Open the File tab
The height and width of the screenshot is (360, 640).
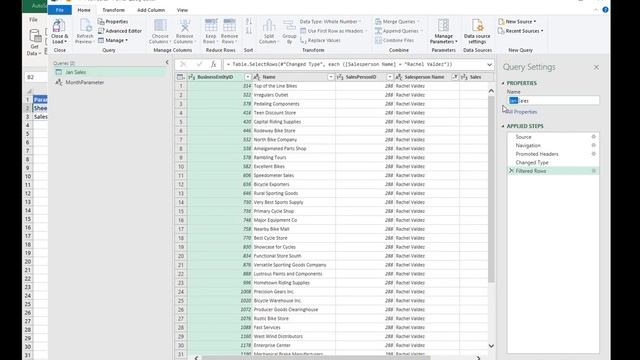coord(60,10)
